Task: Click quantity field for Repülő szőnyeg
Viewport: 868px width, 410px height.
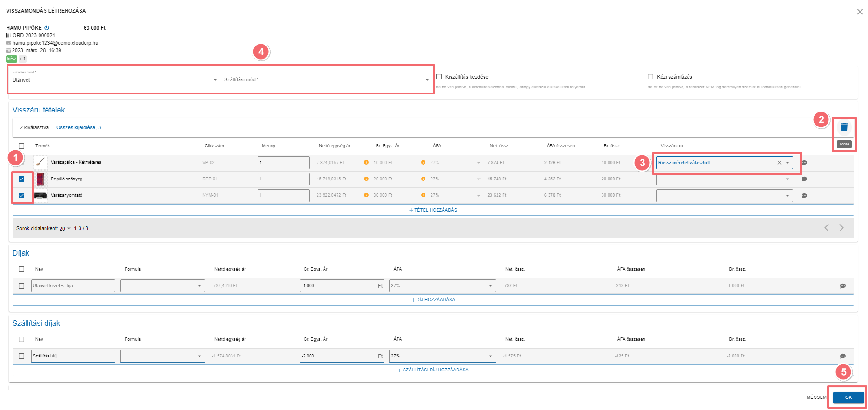Action: pos(283,179)
